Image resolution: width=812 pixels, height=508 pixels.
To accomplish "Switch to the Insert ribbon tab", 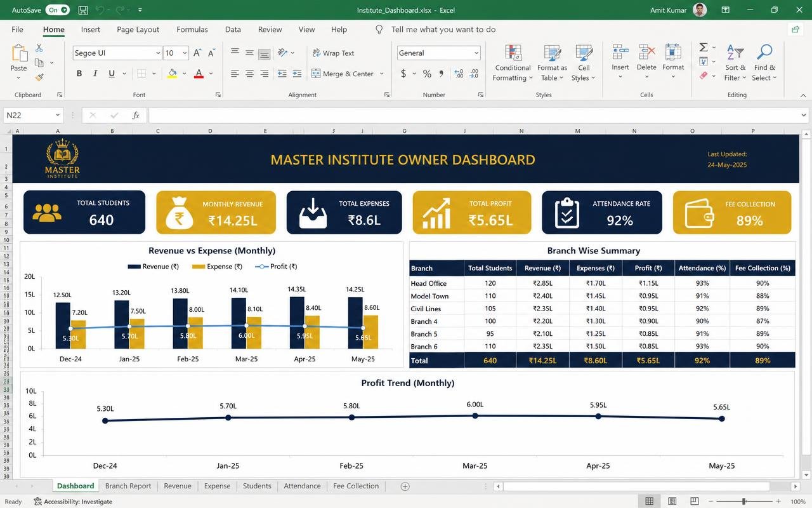I will 91,29.
